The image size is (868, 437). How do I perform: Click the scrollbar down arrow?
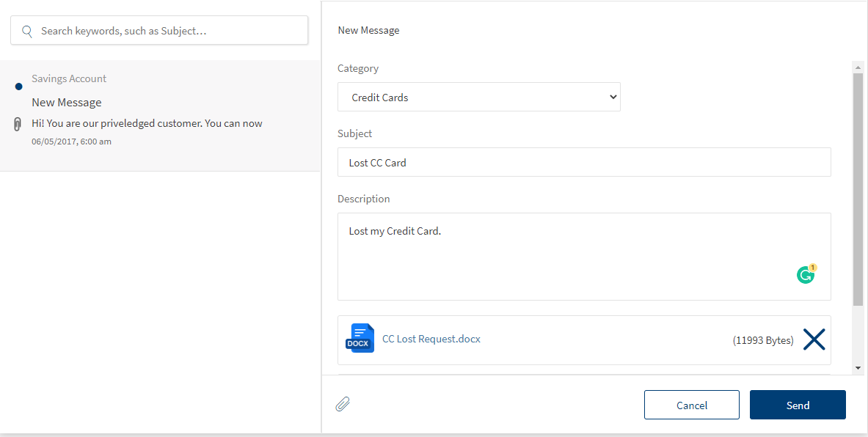[858, 367]
